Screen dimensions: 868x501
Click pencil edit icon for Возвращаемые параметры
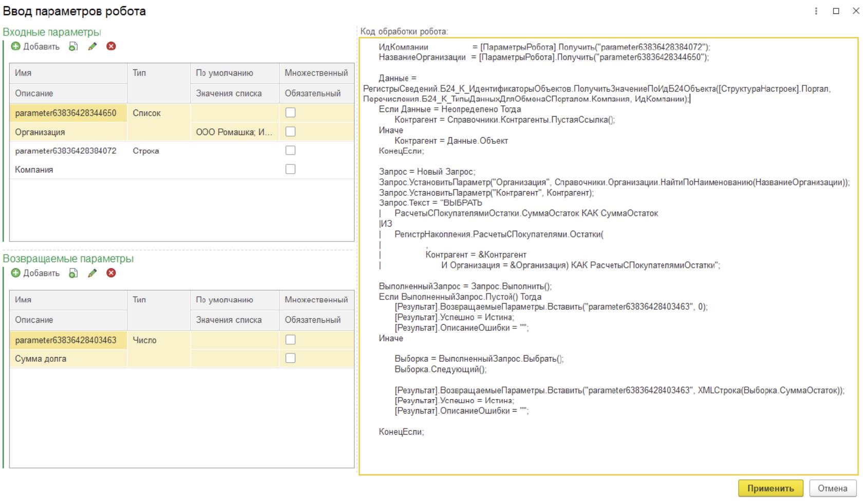(x=92, y=273)
